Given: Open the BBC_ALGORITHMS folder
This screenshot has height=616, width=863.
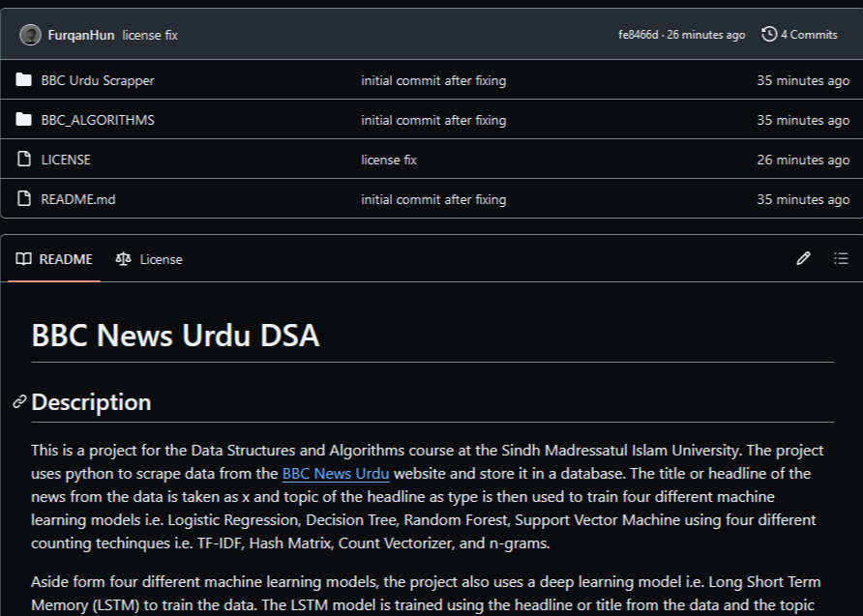Looking at the screenshot, I should pos(98,120).
